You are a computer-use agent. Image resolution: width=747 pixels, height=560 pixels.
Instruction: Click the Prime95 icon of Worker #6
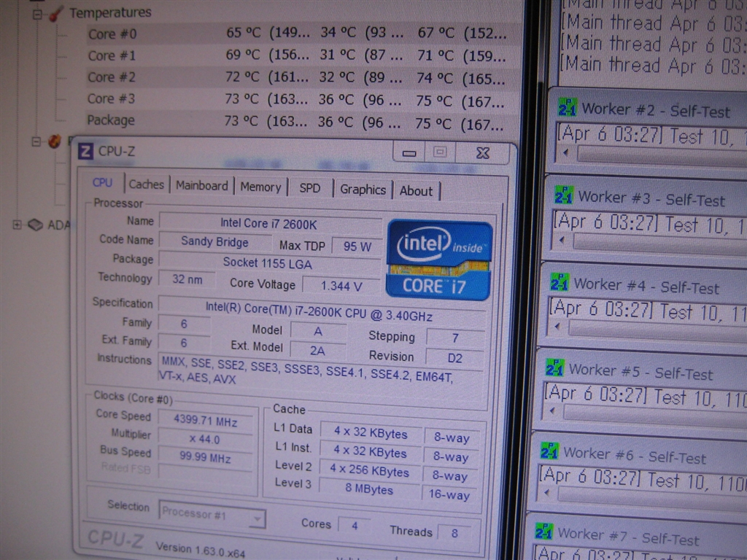(x=549, y=451)
